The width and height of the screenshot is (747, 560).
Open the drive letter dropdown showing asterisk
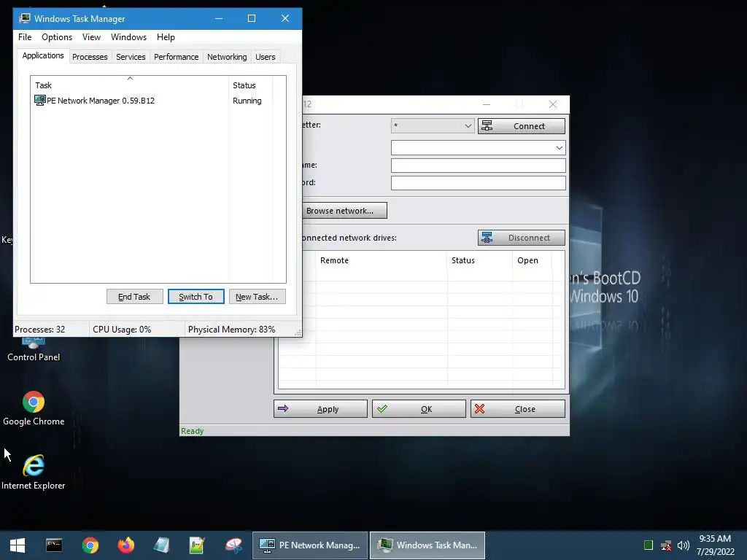pyautogui.click(x=432, y=126)
